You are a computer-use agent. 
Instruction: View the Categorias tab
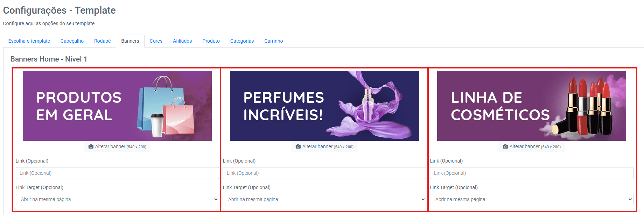point(242,41)
